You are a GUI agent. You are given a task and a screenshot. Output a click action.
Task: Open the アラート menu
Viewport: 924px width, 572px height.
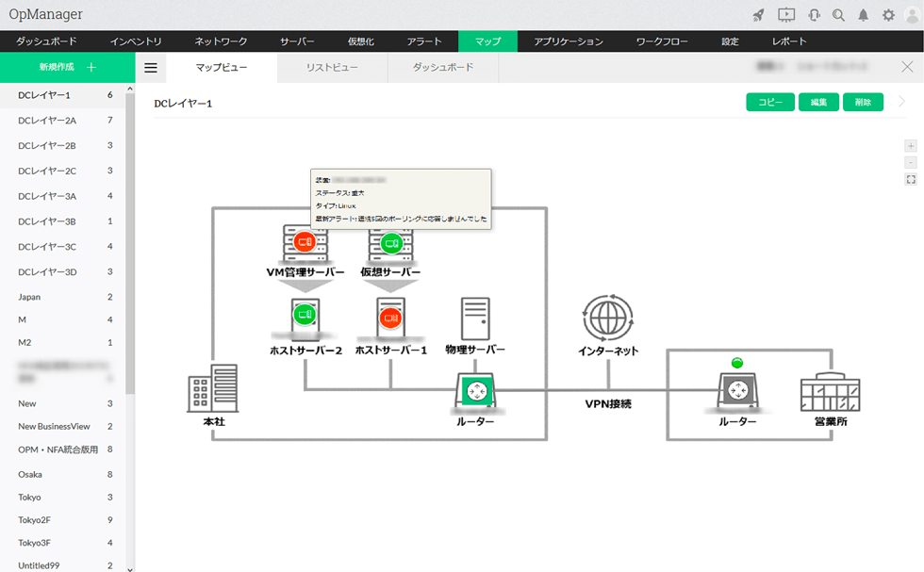point(424,41)
